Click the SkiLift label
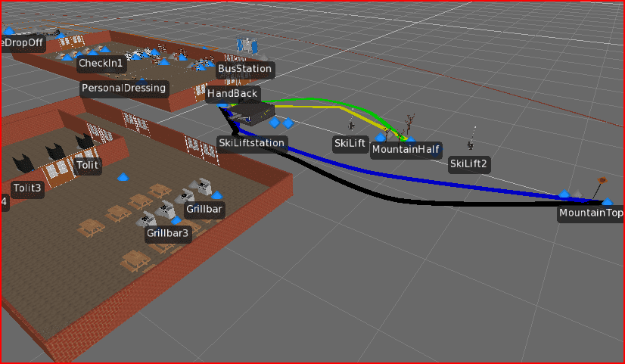 coord(350,142)
